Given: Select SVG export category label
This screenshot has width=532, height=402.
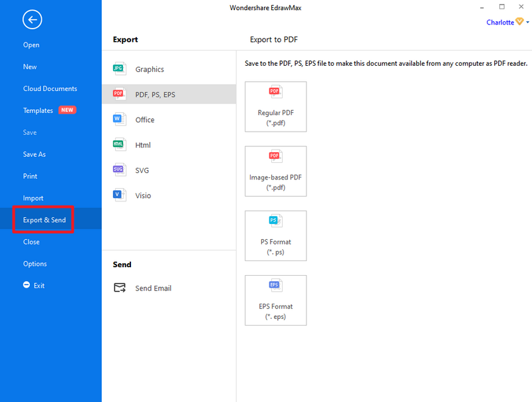Looking at the screenshot, I should tap(142, 170).
